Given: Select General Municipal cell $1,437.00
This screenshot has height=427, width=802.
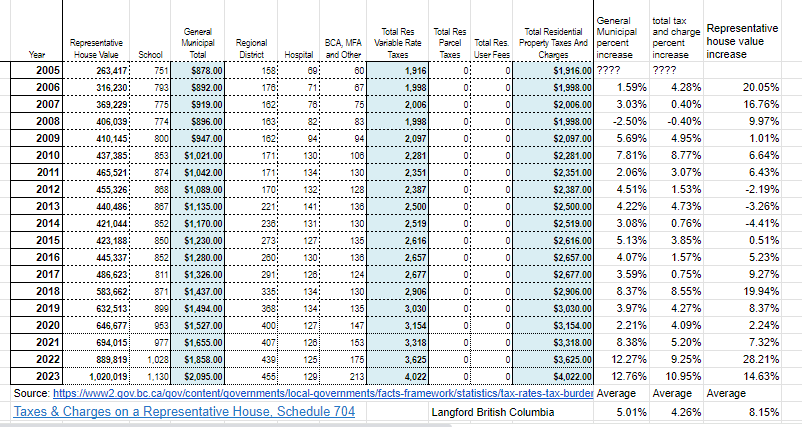Looking at the screenshot, I should (197, 291).
